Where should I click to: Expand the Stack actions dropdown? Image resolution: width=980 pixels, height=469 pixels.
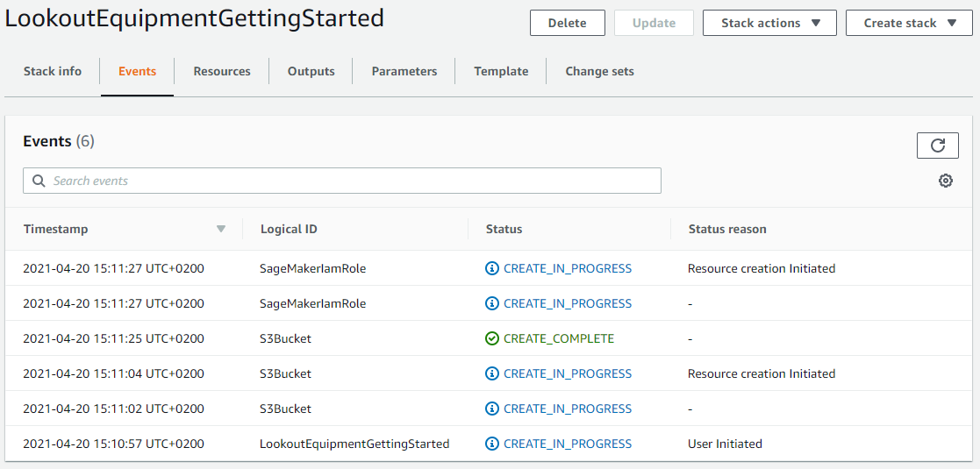(769, 23)
